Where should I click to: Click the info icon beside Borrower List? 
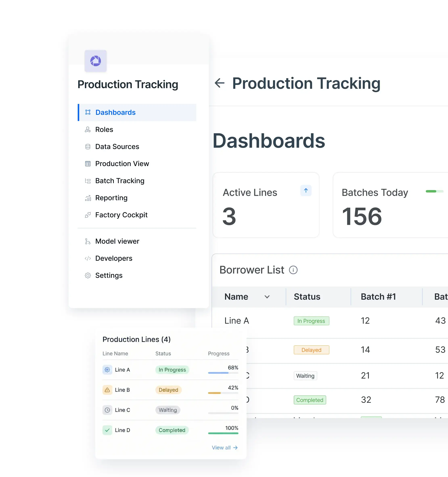pyautogui.click(x=293, y=270)
